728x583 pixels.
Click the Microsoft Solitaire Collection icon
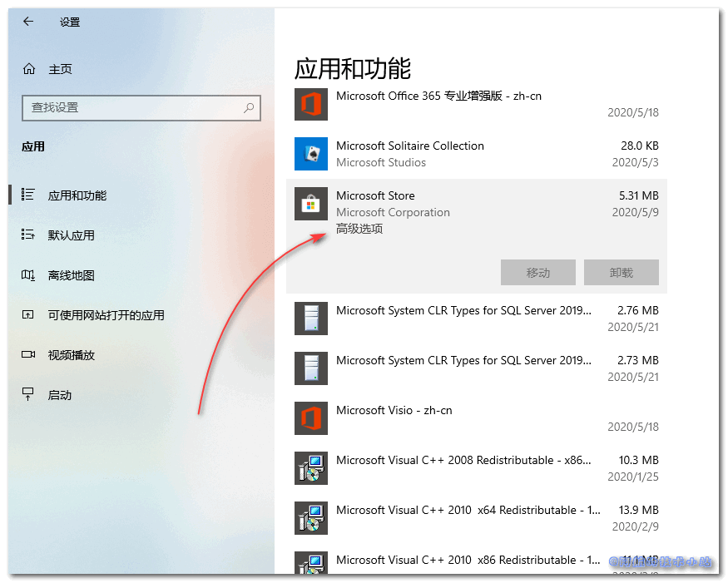[x=311, y=154]
